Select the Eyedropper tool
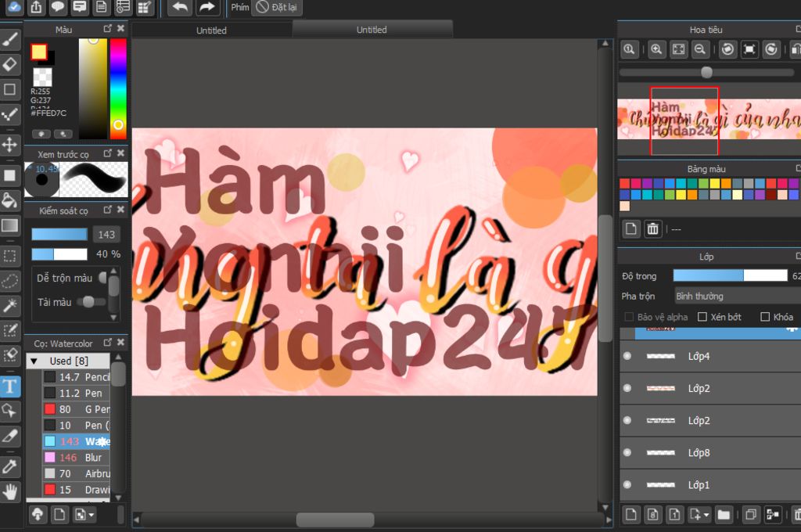Viewport: 801px width, 532px height. click(x=9, y=466)
